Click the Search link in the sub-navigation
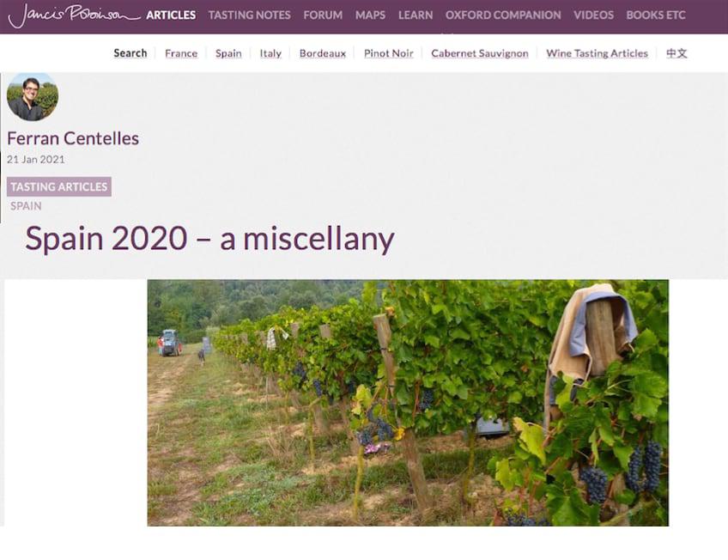This screenshot has width=728, height=560. [x=130, y=53]
